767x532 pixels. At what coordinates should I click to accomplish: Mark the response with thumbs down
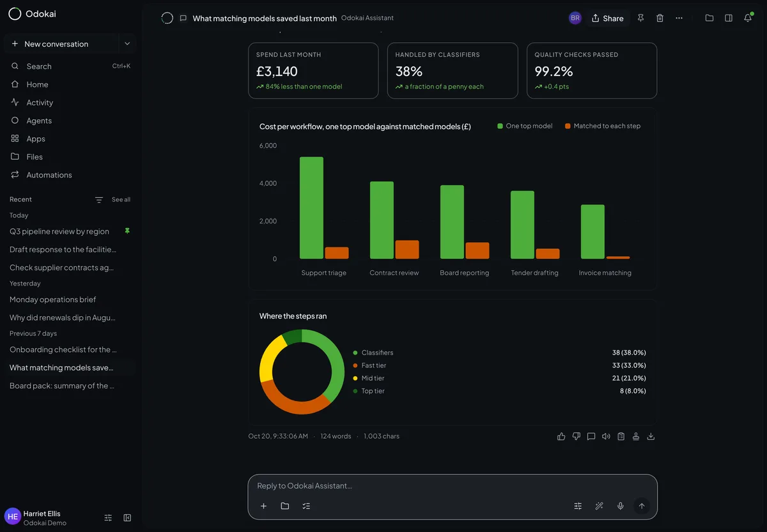576,436
